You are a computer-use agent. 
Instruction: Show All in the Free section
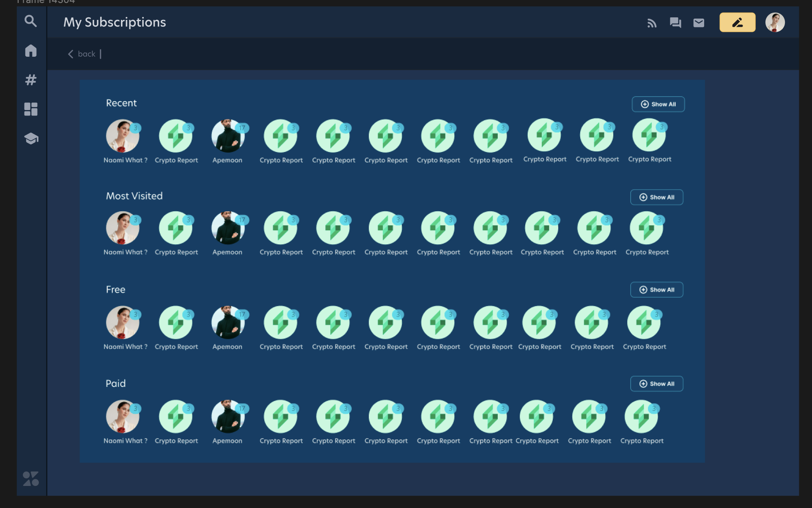point(656,290)
